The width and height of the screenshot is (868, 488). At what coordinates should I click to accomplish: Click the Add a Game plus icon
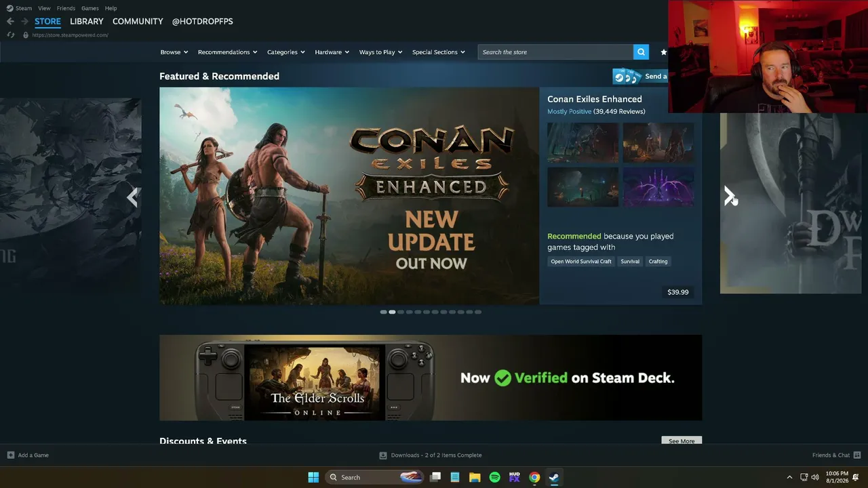click(x=10, y=455)
